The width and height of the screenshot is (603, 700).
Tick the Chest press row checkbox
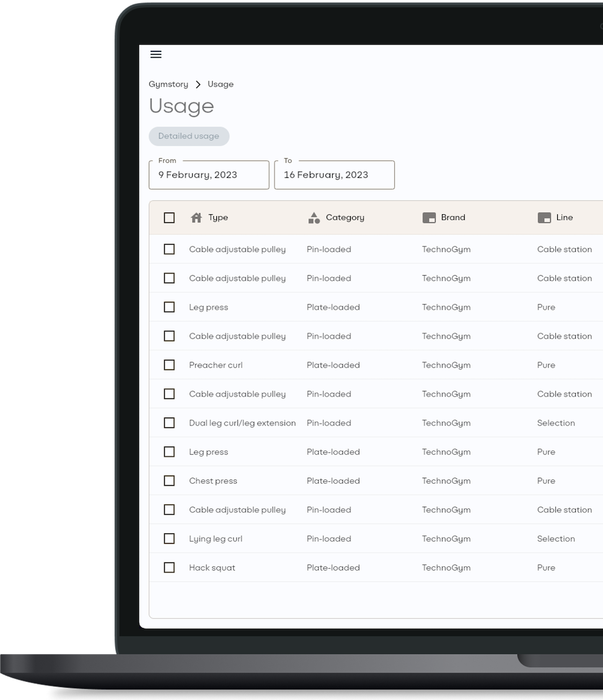click(x=169, y=481)
